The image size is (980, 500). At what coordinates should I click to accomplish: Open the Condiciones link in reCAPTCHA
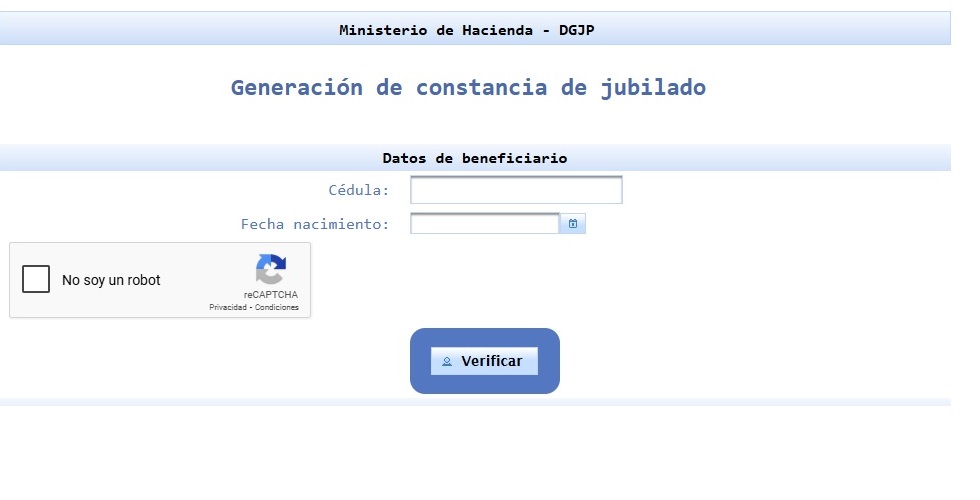(x=277, y=308)
